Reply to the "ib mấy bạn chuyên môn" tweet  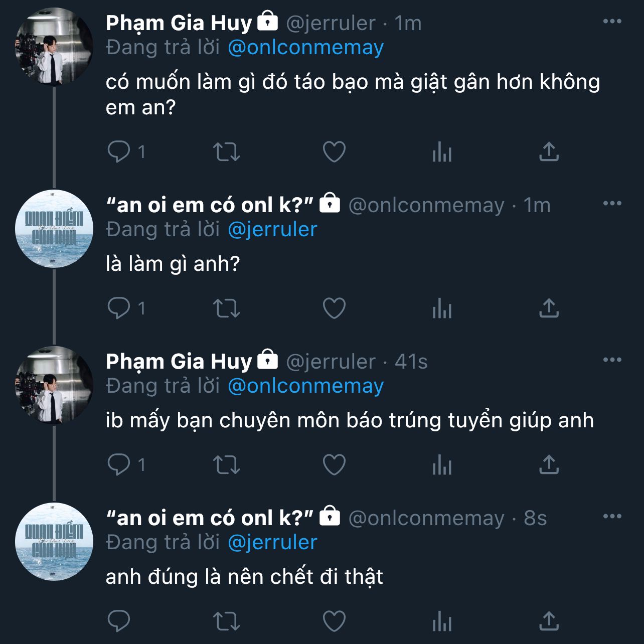(119, 464)
